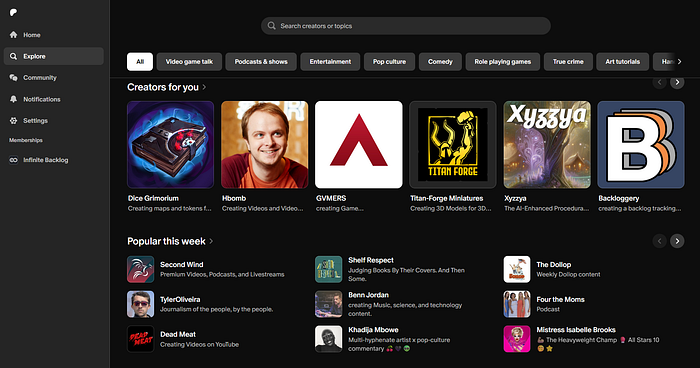Select the All category chip
The width and height of the screenshot is (700, 368).
coord(140,62)
